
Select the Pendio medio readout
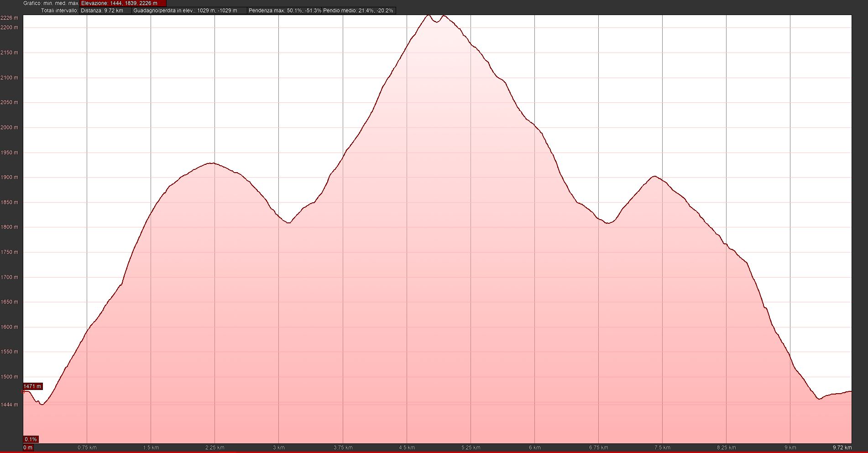pyautogui.click(x=358, y=11)
